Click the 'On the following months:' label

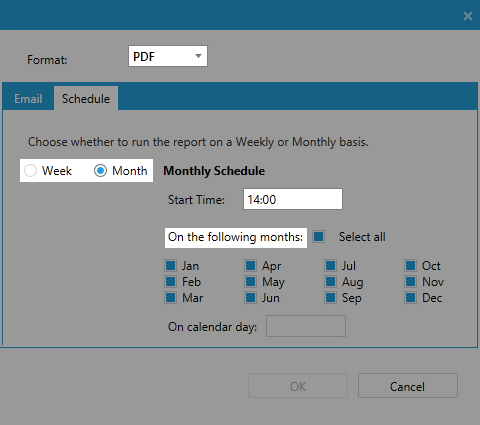[x=235, y=237]
